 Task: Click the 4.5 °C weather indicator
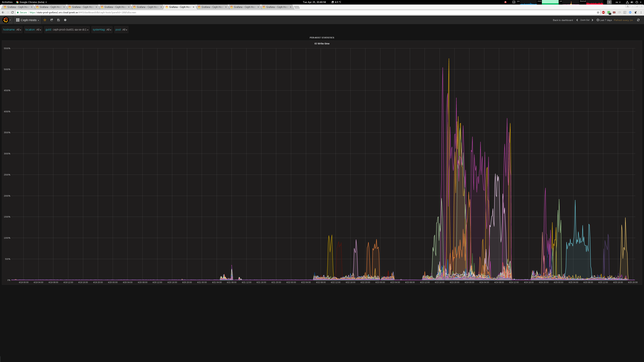(x=336, y=2)
